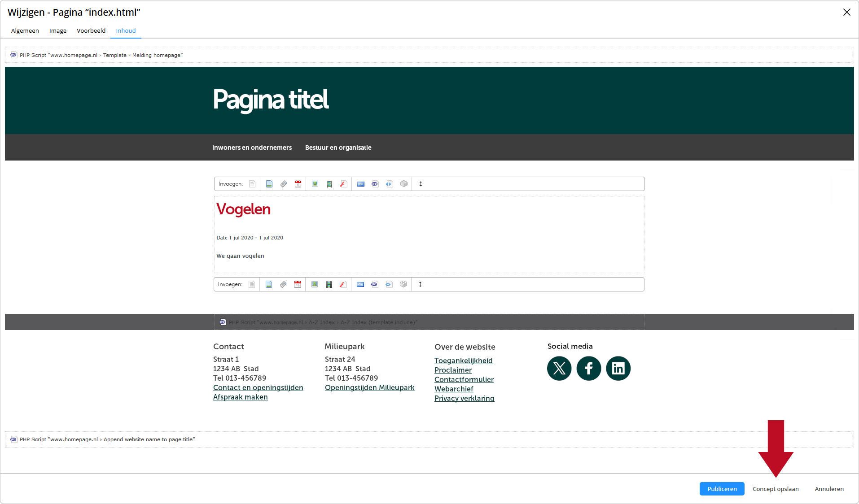Insert Flash content from the bottom Invoegen toolbar

(x=343, y=284)
